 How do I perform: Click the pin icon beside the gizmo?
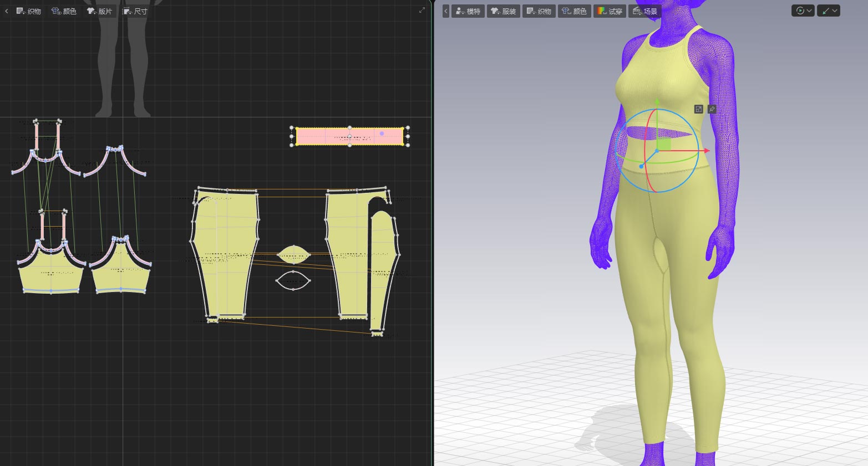coord(712,109)
